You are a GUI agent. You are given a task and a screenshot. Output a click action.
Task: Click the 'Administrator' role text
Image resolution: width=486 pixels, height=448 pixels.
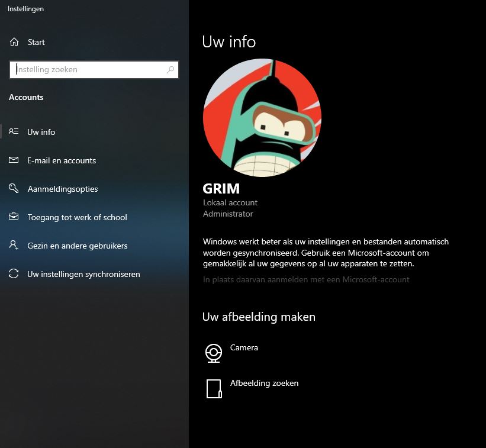(x=228, y=214)
